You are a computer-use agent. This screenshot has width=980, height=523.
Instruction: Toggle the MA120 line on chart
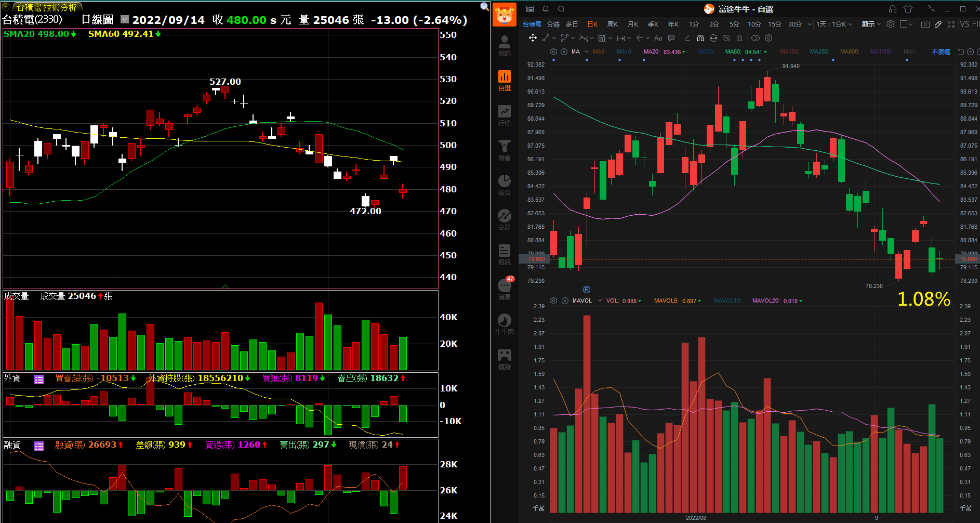coord(789,51)
